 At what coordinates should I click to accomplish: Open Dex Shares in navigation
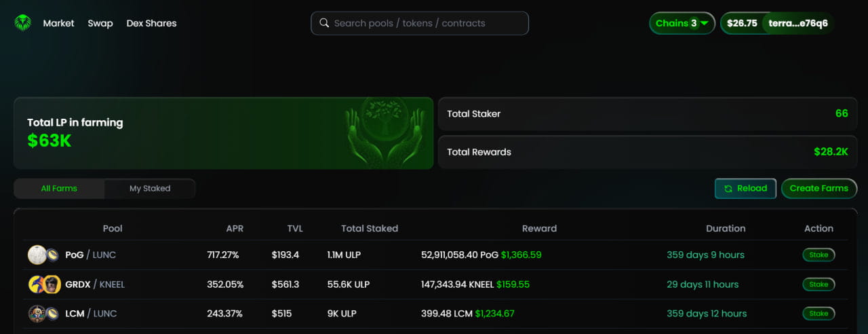pos(151,23)
